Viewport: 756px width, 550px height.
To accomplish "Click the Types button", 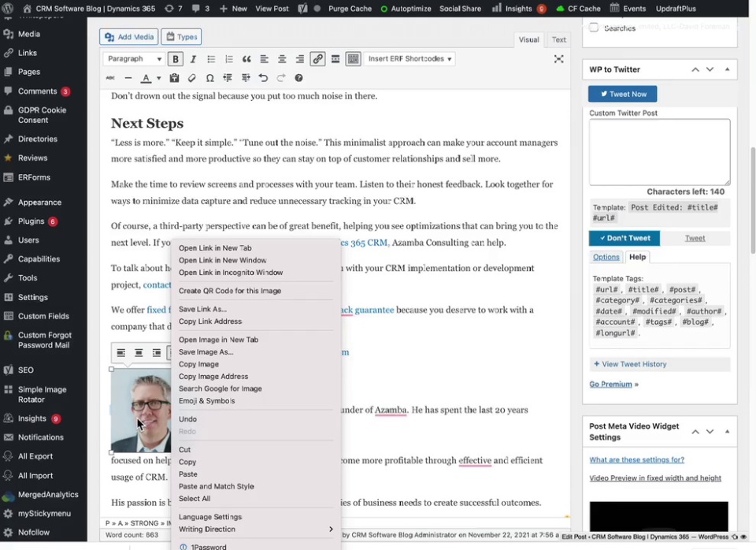I will [x=182, y=37].
